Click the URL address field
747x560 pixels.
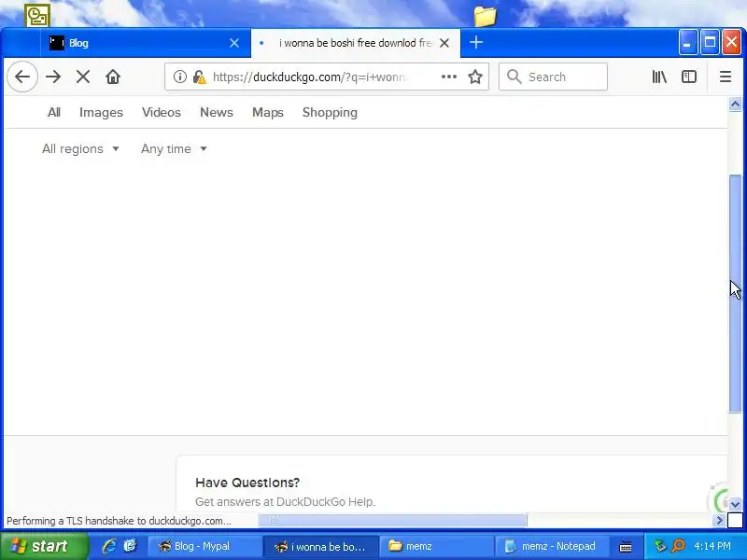point(326,77)
